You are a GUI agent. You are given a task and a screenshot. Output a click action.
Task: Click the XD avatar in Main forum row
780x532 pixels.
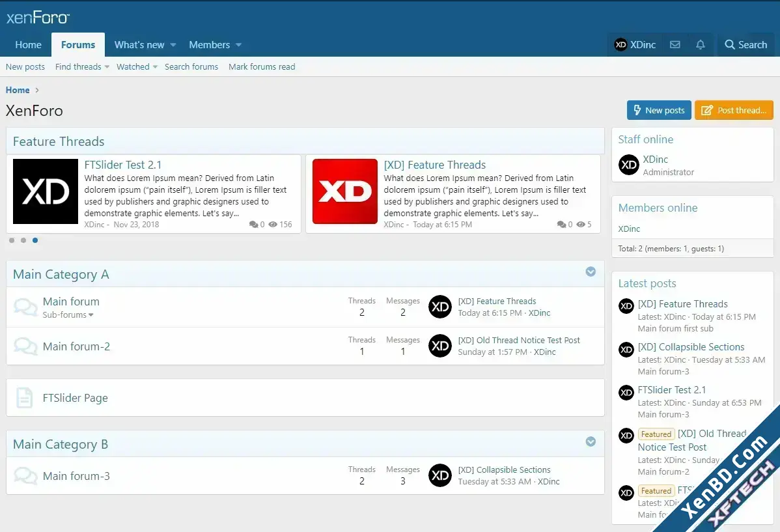click(x=439, y=307)
